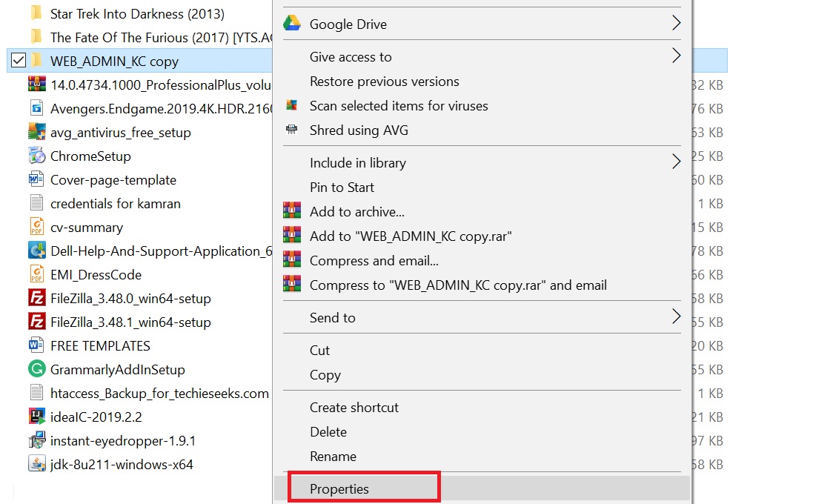The image size is (813, 504).
Task: Select the jdk-8u211-windows-x64 installer icon
Action: 36,464
